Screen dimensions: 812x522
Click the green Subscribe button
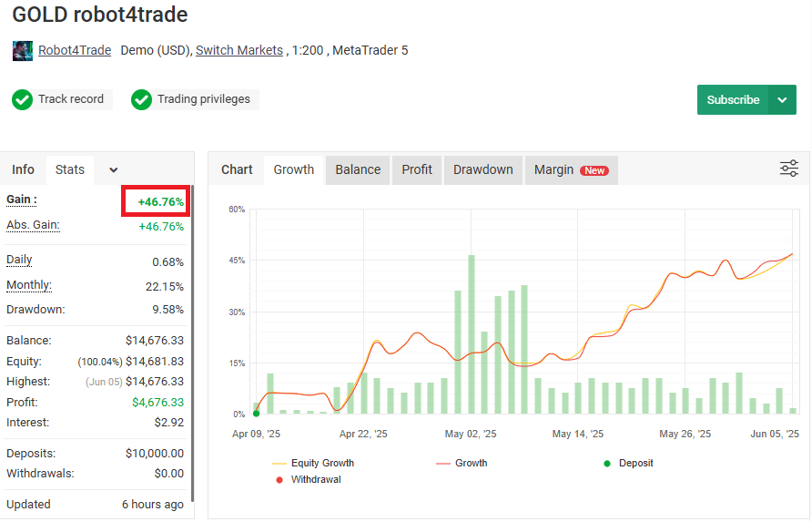pos(733,100)
